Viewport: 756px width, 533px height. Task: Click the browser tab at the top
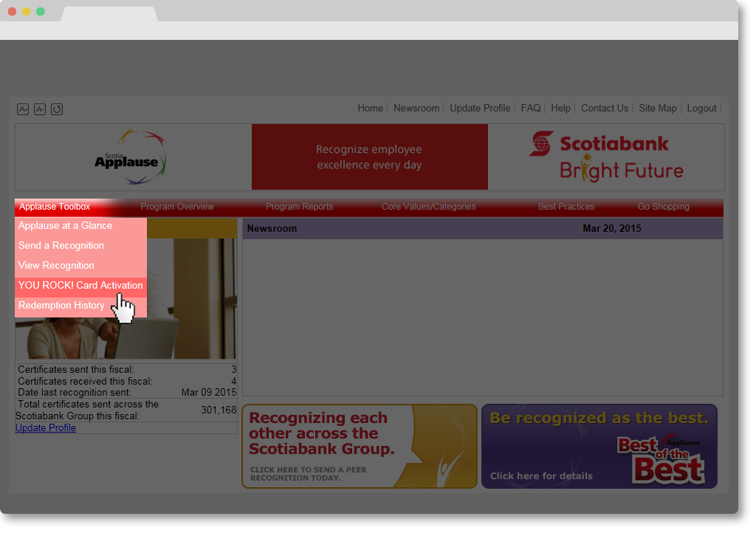pos(109,14)
